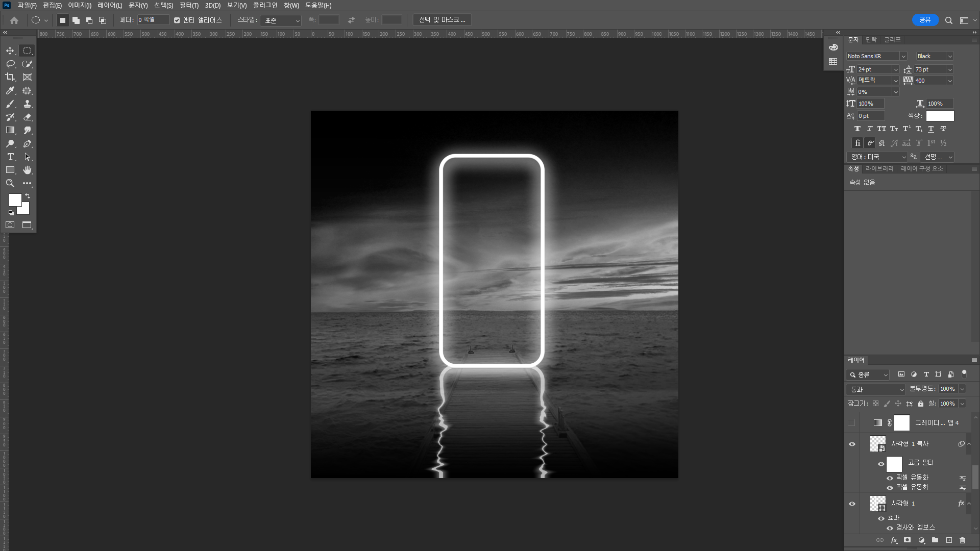This screenshot has height=551, width=980.
Task: Select the Horizontal Type tool
Action: pyautogui.click(x=10, y=157)
